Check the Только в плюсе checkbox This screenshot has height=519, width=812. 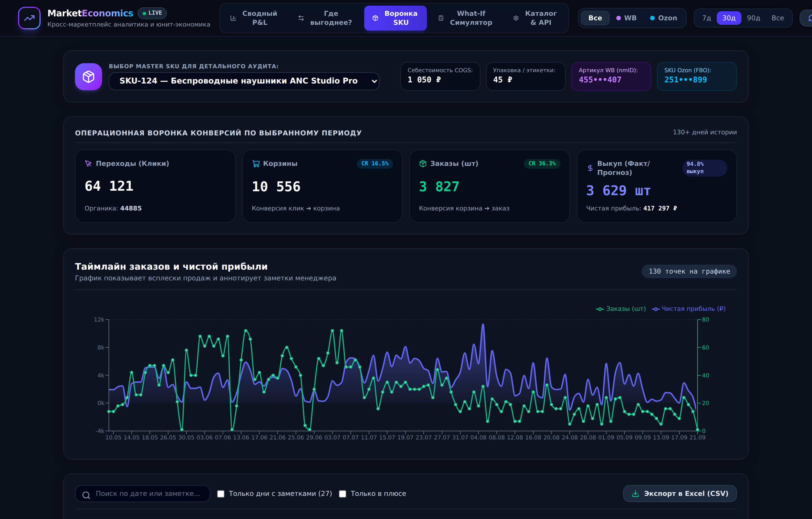[343, 494]
